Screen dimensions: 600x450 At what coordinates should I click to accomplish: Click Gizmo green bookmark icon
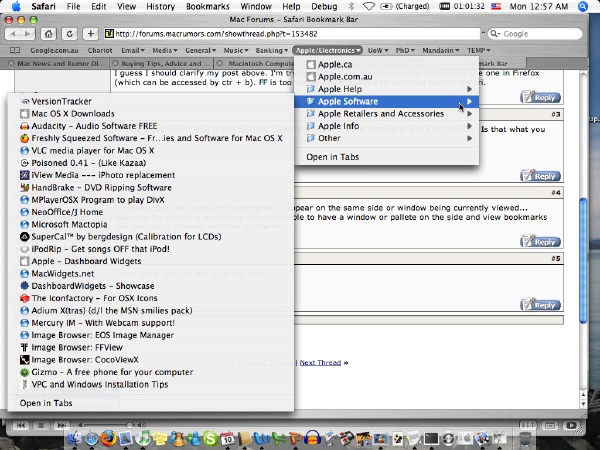pos(24,372)
